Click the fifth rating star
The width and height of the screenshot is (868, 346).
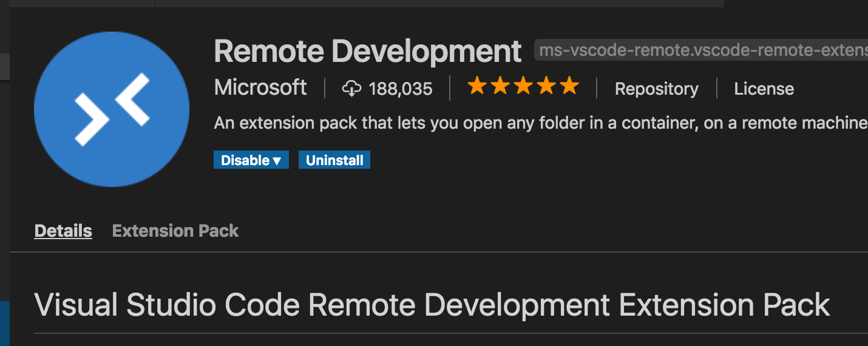(x=569, y=86)
